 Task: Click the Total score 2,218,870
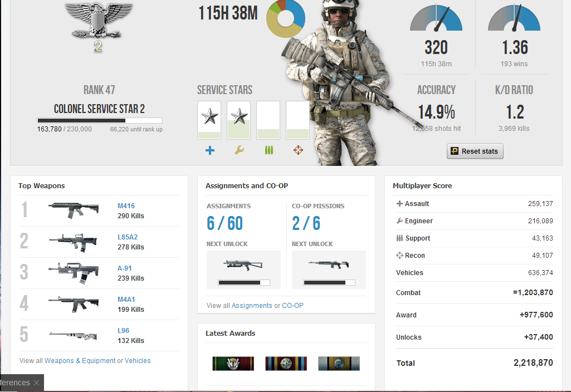[533, 362]
